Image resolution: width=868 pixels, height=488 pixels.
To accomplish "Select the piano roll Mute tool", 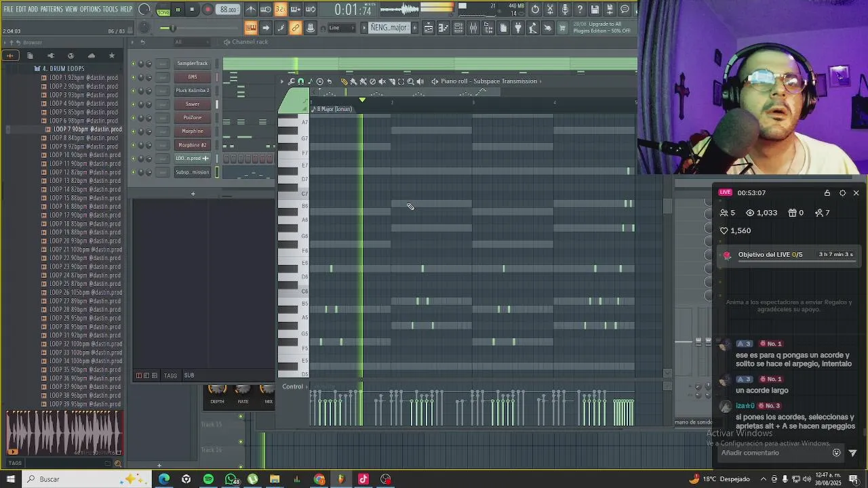I will point(382,81).
